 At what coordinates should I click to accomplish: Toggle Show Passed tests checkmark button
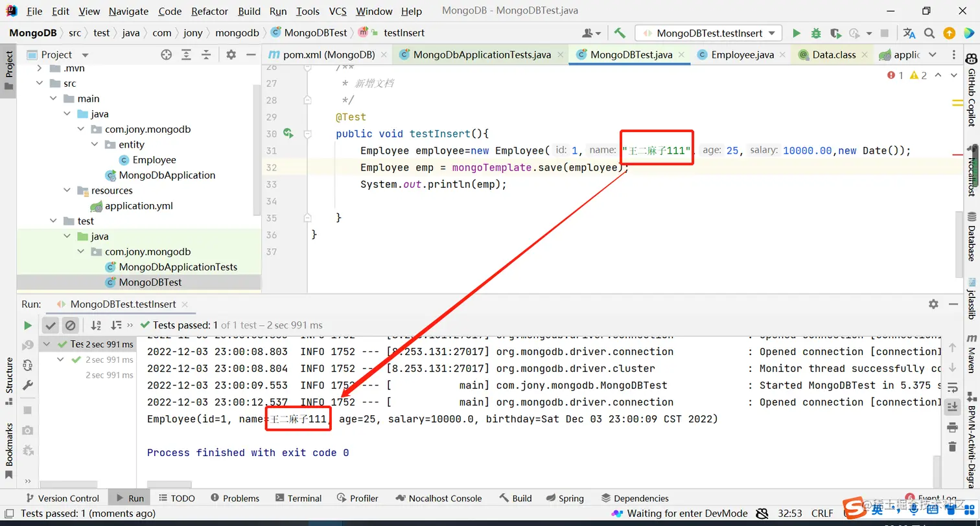pos(51,325)
